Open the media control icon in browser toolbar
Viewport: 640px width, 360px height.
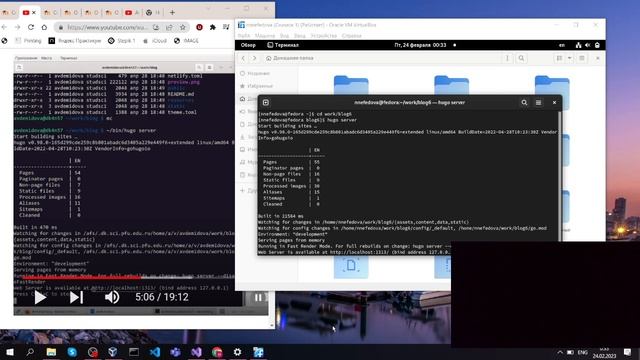point(226,27)
